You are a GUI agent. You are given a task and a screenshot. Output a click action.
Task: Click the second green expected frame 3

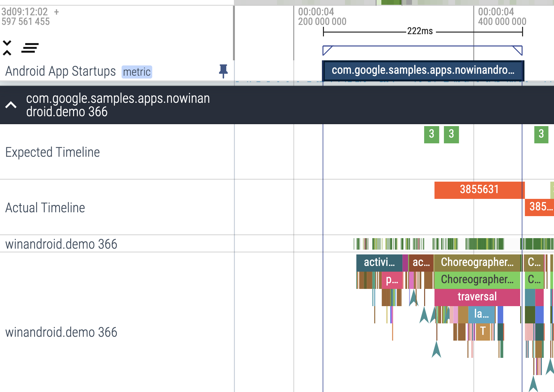coord(451,134)
